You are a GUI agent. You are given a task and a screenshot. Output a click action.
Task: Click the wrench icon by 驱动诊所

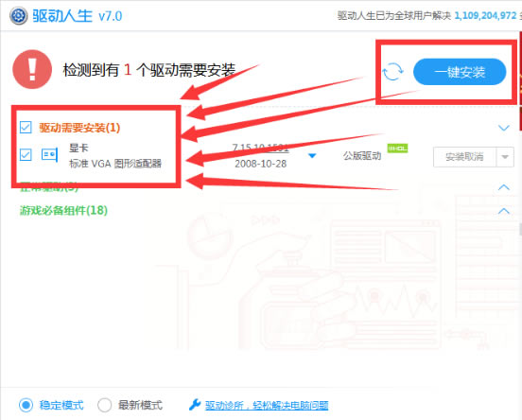pos(195,405)
